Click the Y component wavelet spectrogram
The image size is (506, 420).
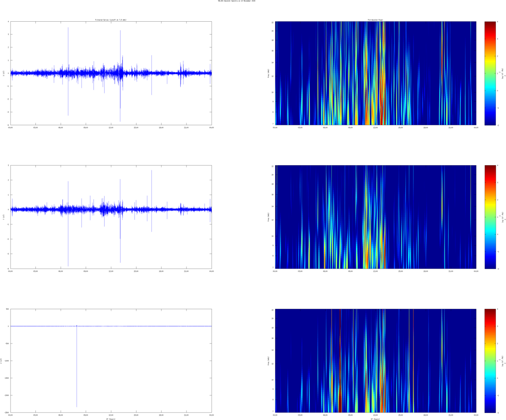pyautogui.click(x=376, y=217)
